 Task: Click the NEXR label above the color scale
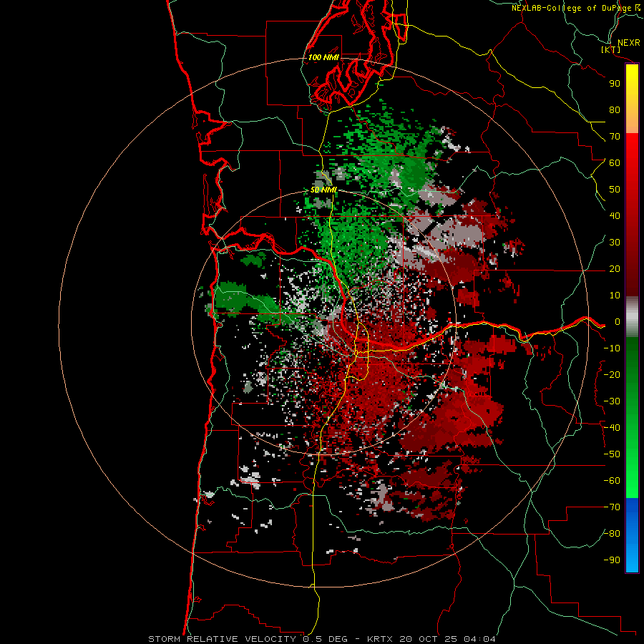coord(628,43)
